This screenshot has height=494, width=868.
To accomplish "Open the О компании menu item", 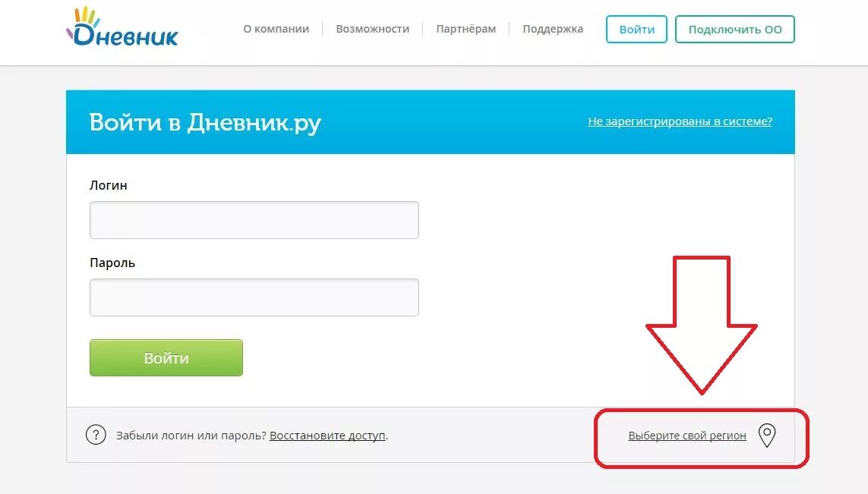I will click(x=276, y=29).
